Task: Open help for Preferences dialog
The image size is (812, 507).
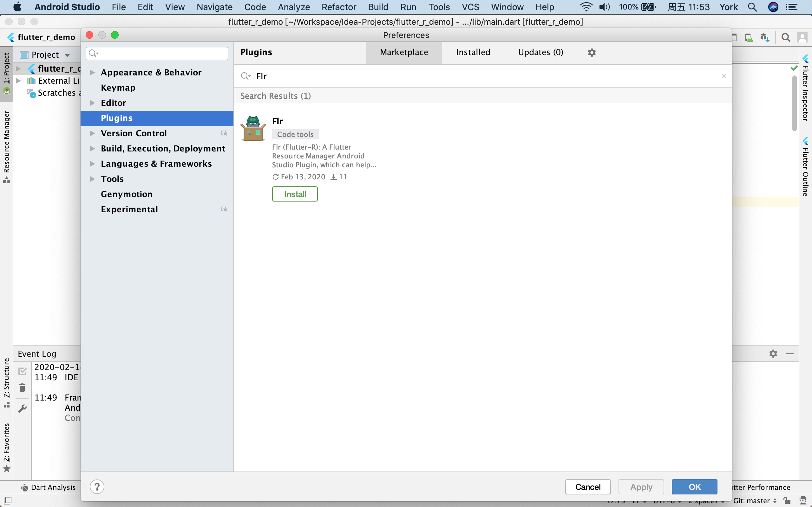Action: [x=97, y=486]
